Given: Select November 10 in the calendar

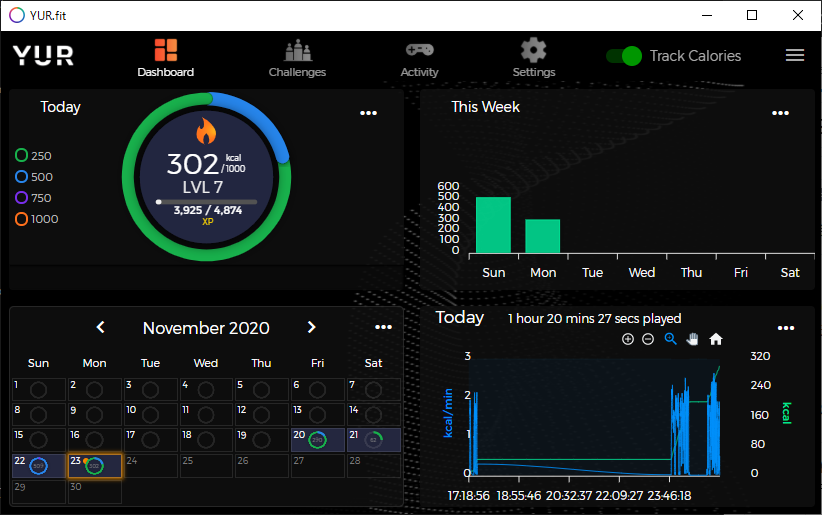Looking at the screenshot, I should (150, 414).
